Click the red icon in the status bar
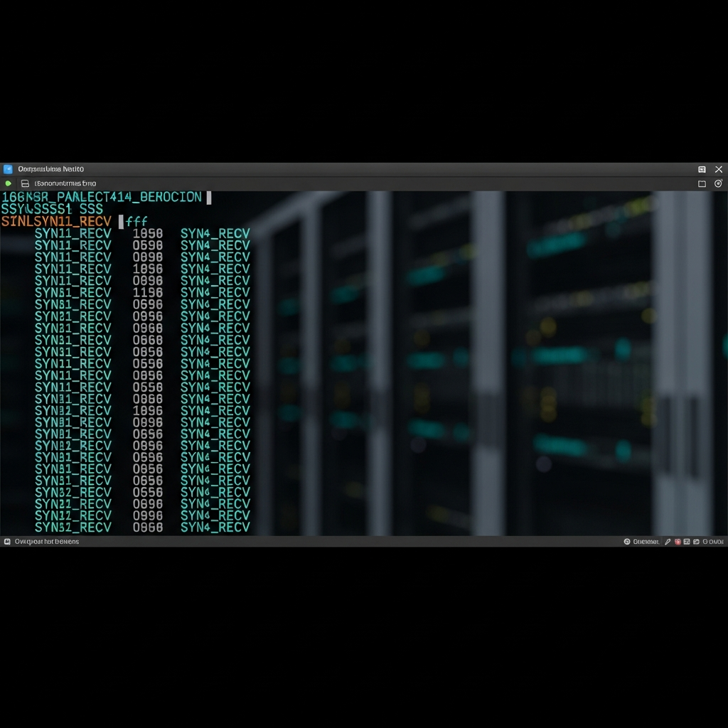 tap(678, 541)
